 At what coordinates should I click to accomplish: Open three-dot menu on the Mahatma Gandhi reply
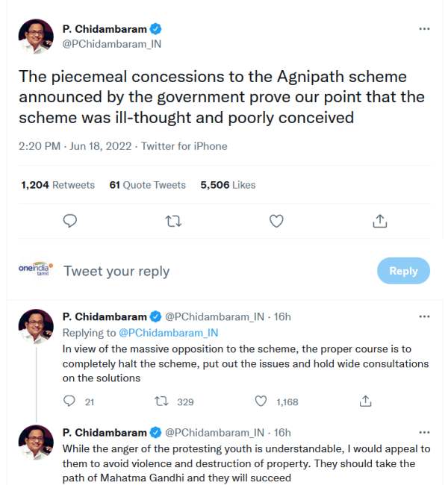(x=424, y=432)
